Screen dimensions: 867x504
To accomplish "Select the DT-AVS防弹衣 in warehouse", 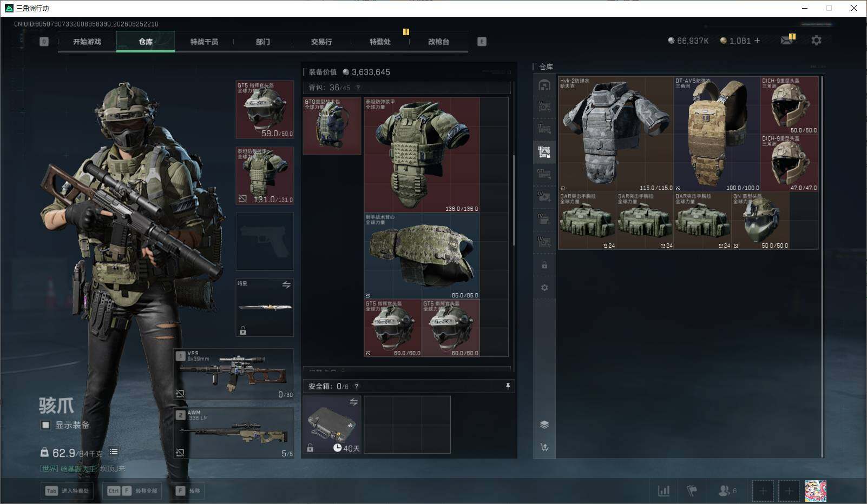I will [x=717, y=134].
